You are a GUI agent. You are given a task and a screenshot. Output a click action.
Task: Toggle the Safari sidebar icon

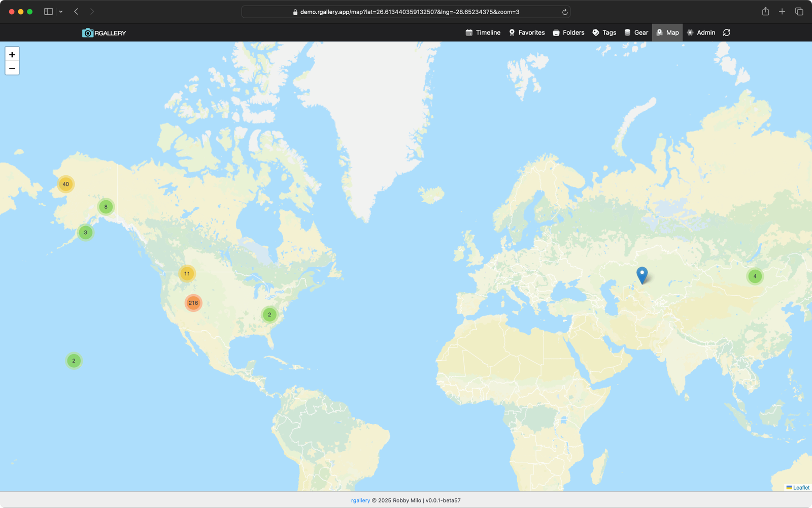coord(48,12)
